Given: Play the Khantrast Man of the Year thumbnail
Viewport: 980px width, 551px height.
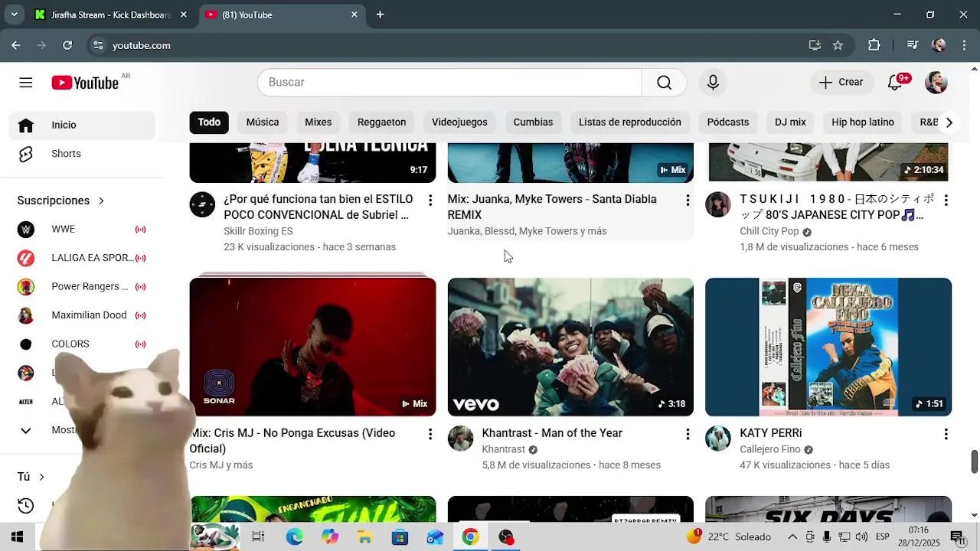Looking at the screenshot, I should click(x=570, y=347).
